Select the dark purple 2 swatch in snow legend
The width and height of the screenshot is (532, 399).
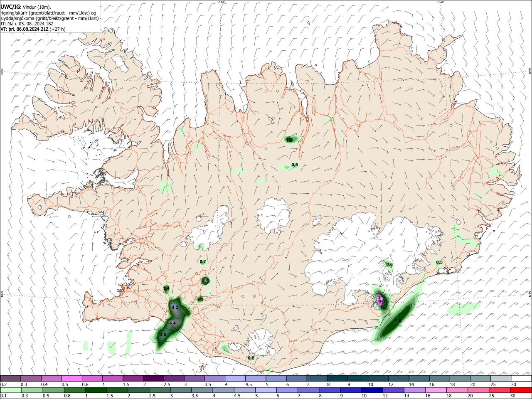[x=153, y=378]
